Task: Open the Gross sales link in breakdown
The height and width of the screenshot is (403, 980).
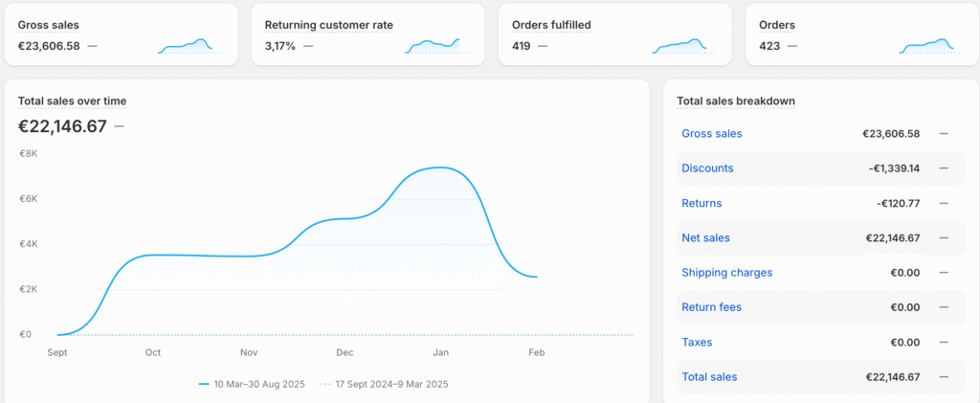Action: (x=711, y=134)
